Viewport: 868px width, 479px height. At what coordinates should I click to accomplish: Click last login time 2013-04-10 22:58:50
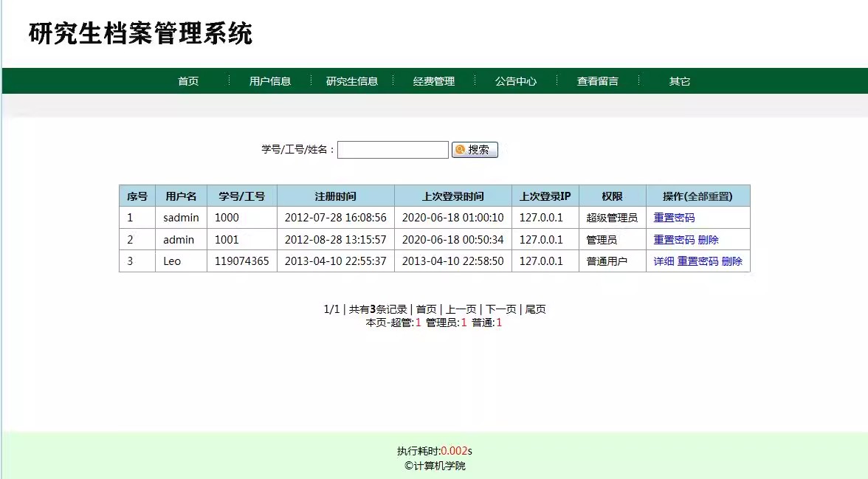coord(453,261)
